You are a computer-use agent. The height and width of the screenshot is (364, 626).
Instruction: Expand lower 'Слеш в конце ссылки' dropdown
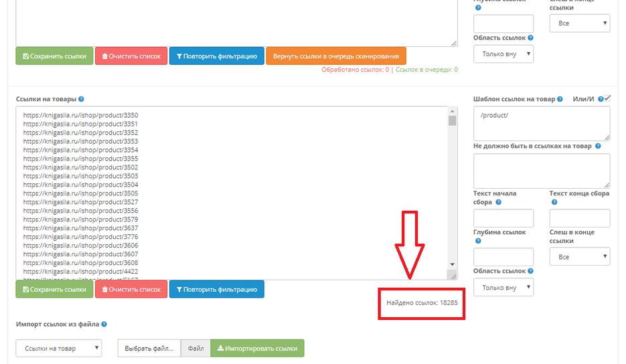[579, 257]
